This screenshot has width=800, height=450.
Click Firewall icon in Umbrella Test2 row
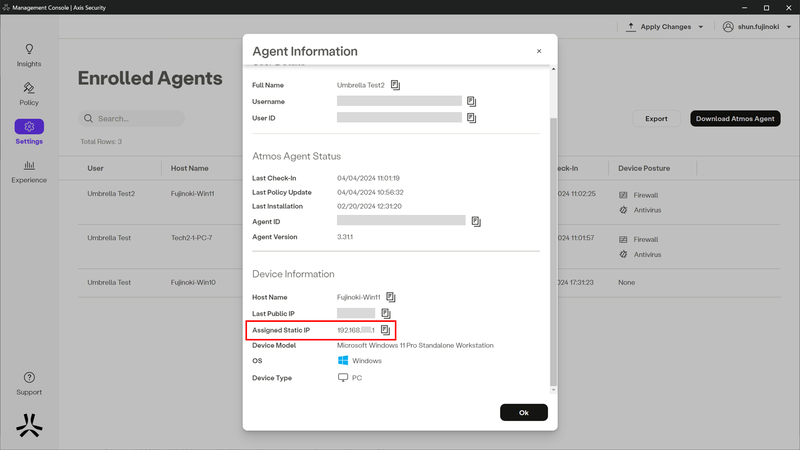623,195
